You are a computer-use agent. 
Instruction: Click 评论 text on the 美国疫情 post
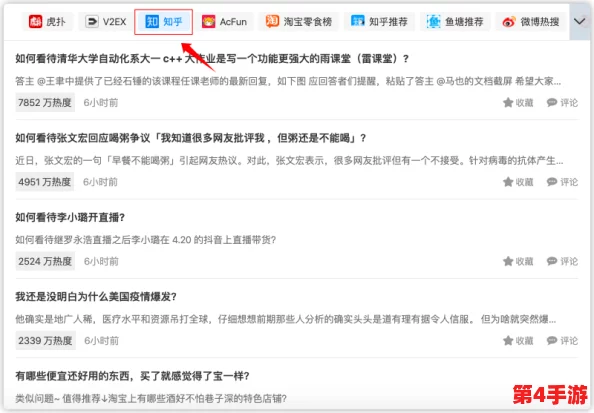tap(569, 341)
